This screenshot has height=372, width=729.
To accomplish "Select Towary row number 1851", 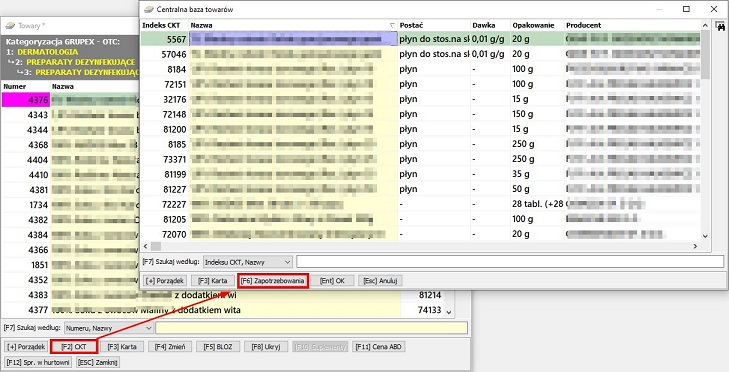I will (x=71, y=265).
